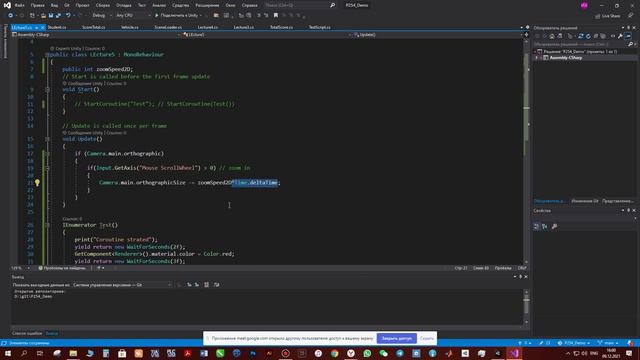Expand the Assembly-CSharp project node
The height and width of the screenshot is (360, 640).
(537, 58)
